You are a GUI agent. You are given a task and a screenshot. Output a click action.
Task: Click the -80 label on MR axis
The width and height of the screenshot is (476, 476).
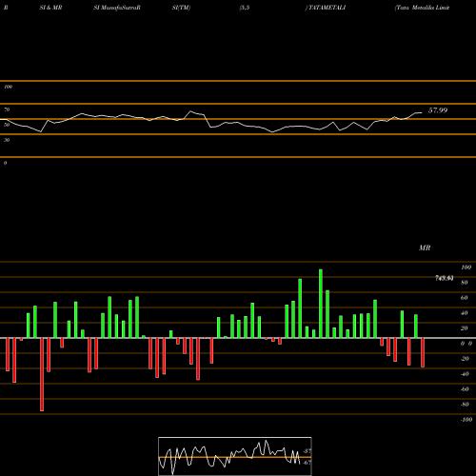(465, 405)
